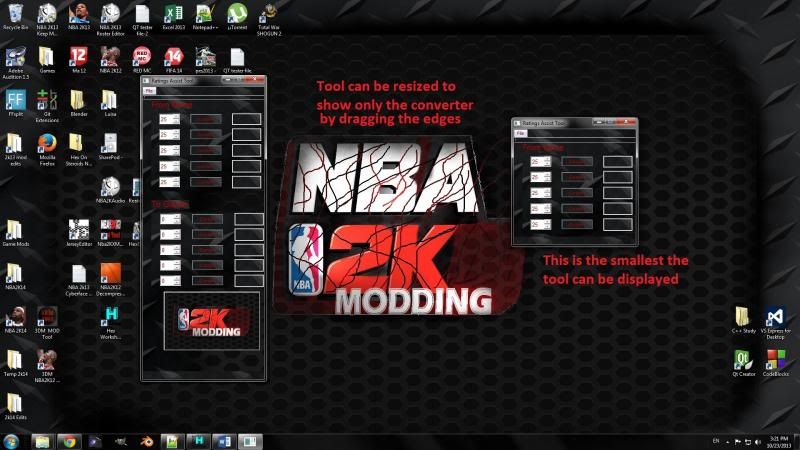The image size is (800, 450).
Task: Launch the SharePod shortcut
Action: (x=109, y=146)
